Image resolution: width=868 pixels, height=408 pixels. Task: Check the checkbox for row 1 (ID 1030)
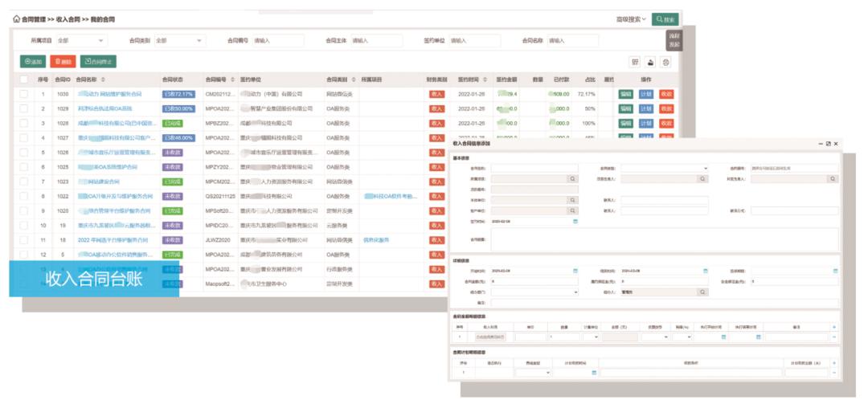point(24,94)
